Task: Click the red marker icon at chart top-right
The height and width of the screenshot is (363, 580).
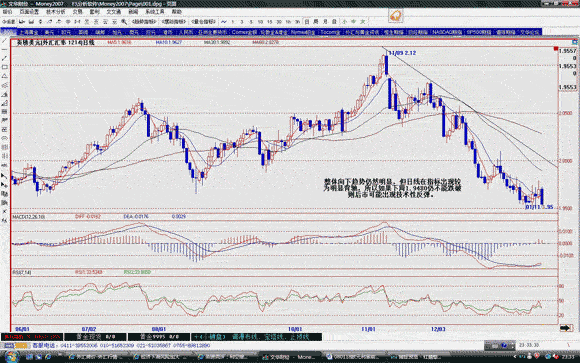Action: point(556,49)
